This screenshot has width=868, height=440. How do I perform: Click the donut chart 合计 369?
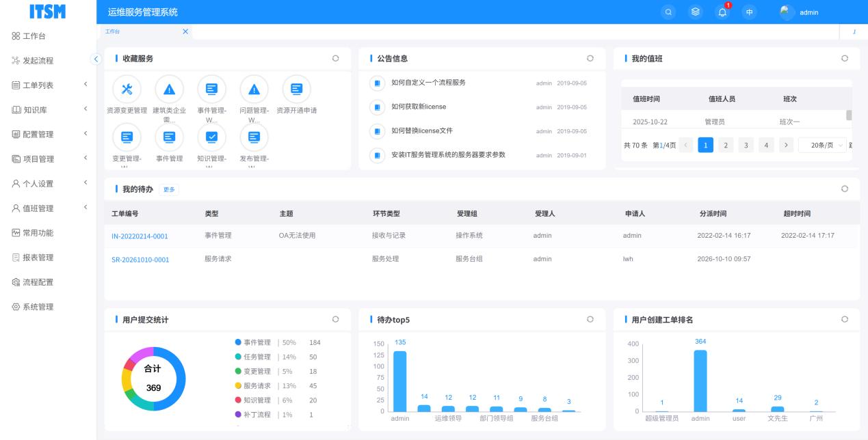point(153,379)
